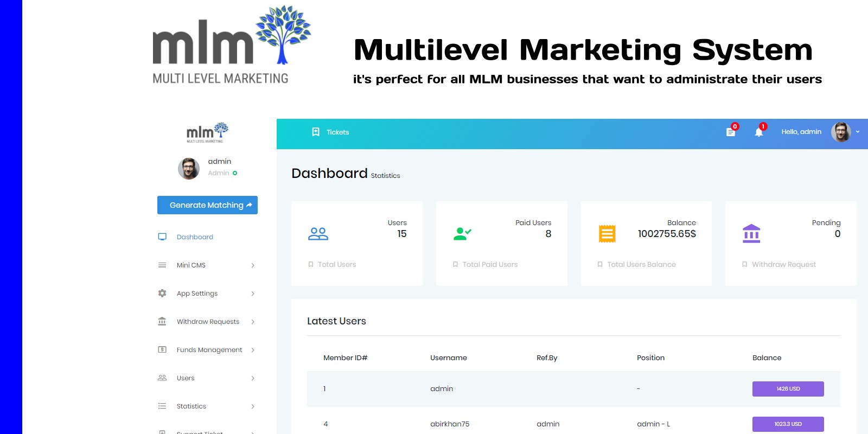Expand the Withdraw Requests submenu chevron
The height and width of the screenshot is (434, 868).
(x=253, y=322)
